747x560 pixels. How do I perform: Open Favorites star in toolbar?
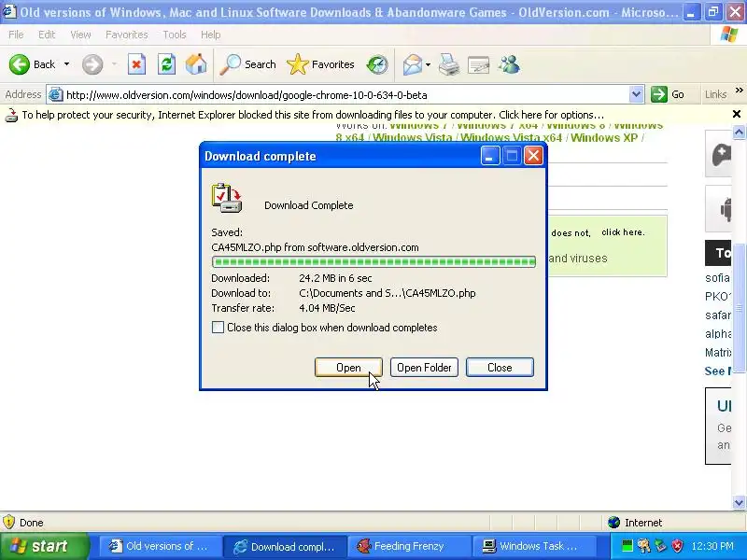[298, 64]
